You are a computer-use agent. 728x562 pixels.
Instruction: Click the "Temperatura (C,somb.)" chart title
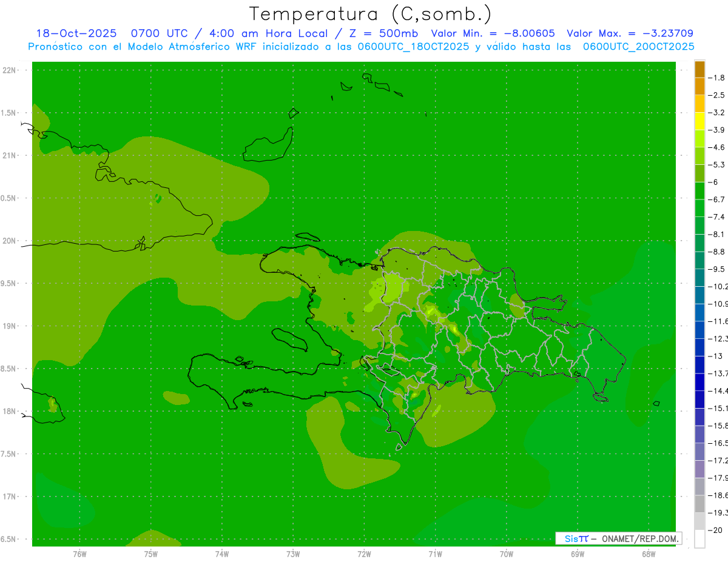click(370, 13)
